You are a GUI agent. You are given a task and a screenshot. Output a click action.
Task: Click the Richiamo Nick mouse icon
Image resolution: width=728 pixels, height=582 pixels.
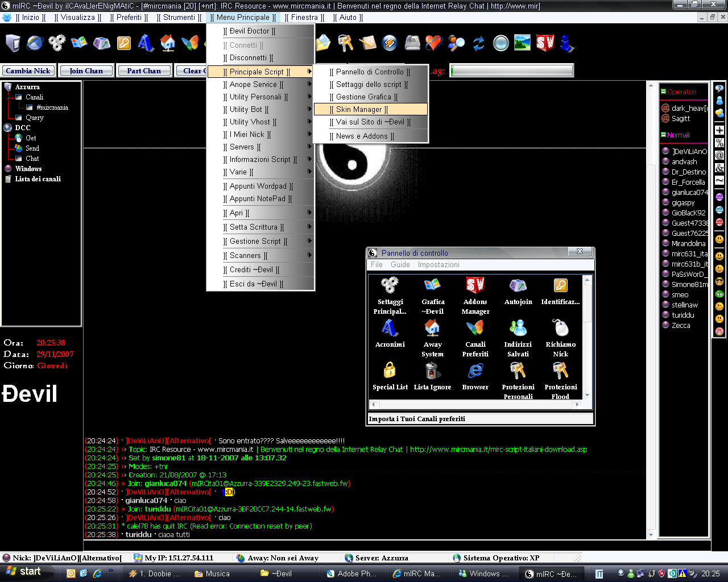pos(560,329)
